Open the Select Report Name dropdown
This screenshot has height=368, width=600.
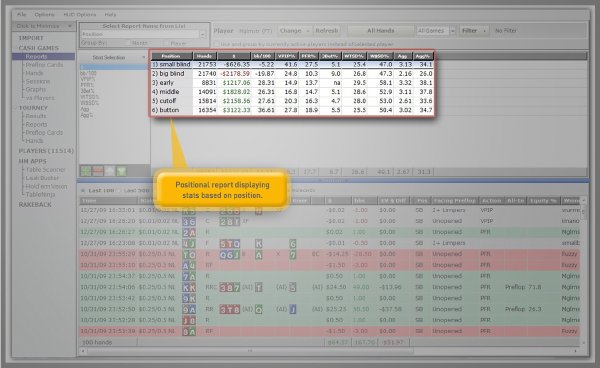click(203, 34)
